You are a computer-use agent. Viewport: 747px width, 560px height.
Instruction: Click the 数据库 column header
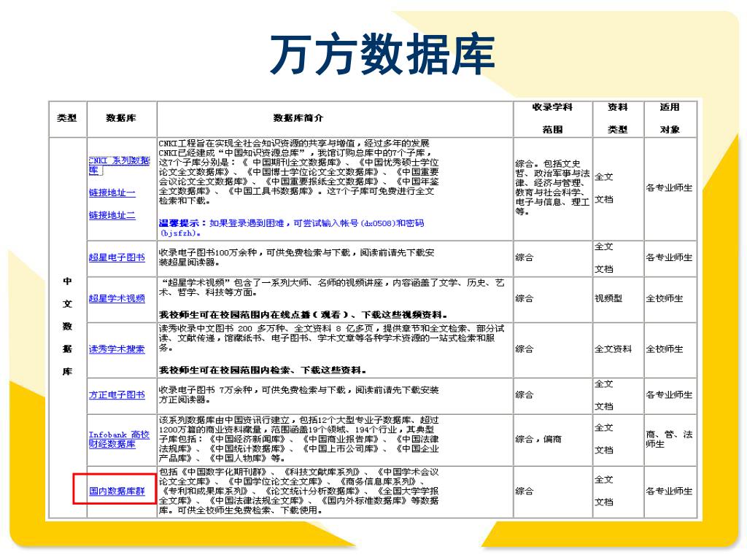(x=121, y=118)
